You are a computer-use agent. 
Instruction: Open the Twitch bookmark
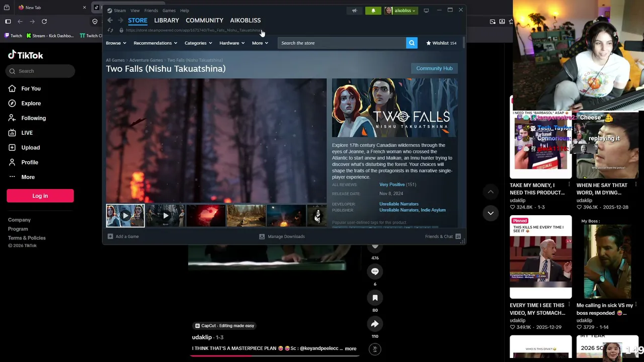13,36
